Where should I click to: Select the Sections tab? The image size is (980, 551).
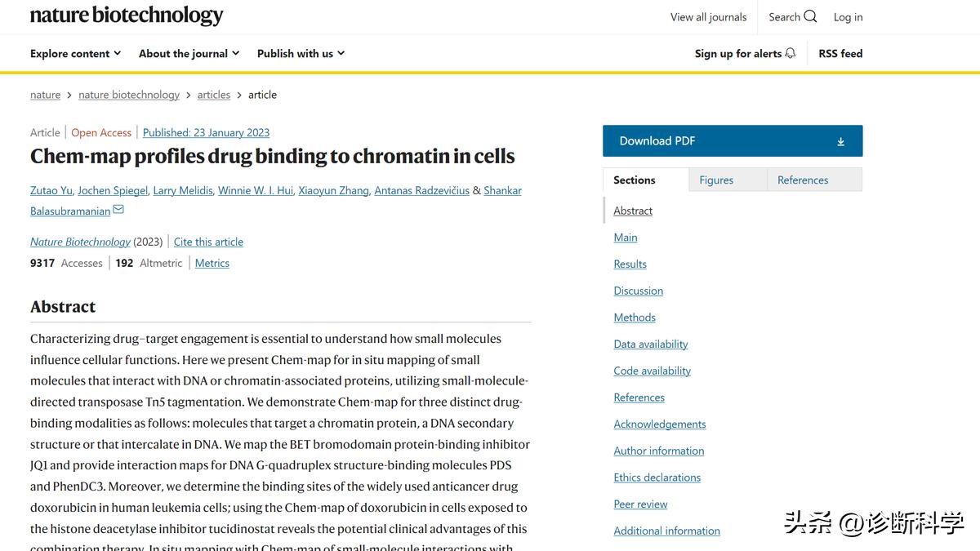[635, 179]
